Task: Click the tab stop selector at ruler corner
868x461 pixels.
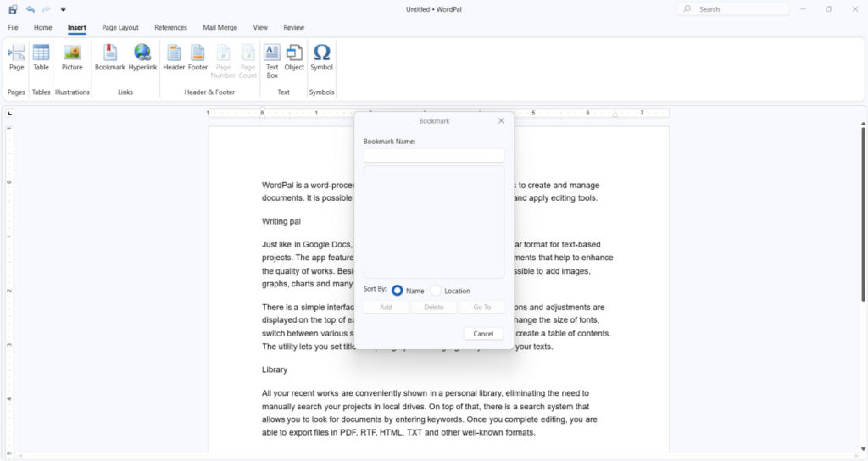Action: [x=9, y=114]
